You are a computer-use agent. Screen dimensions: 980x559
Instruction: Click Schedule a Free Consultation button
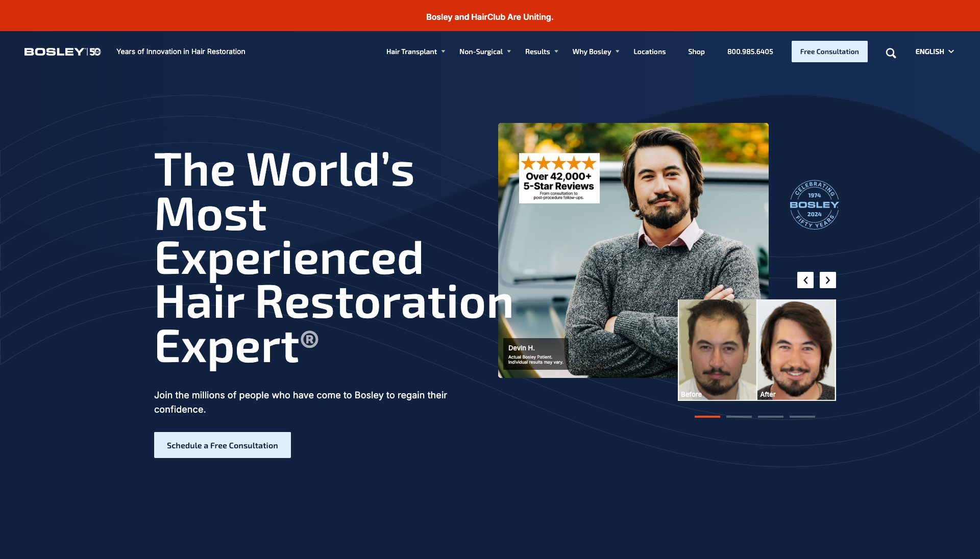point(223,445)
